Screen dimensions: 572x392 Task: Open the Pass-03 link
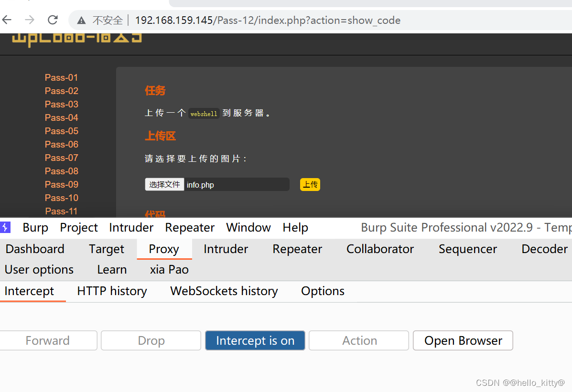61,104
